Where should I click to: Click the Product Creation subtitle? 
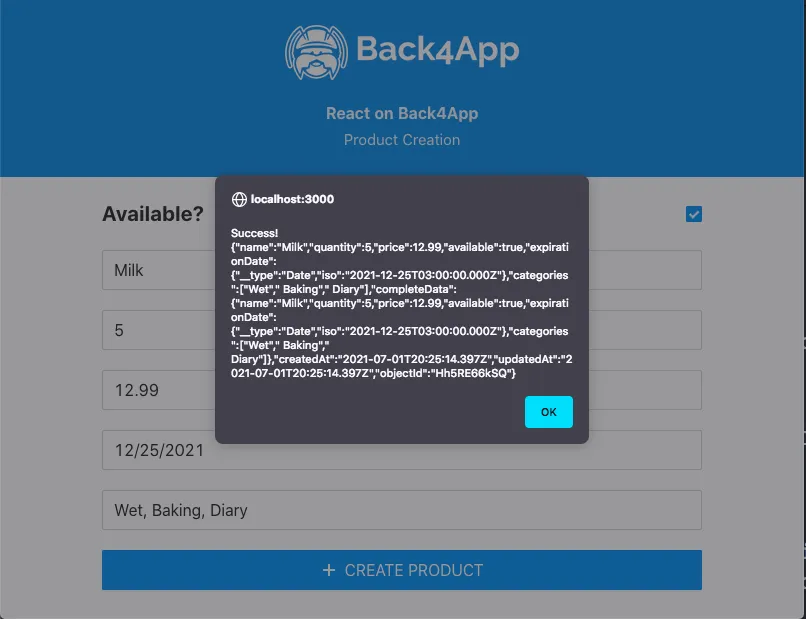402,140
